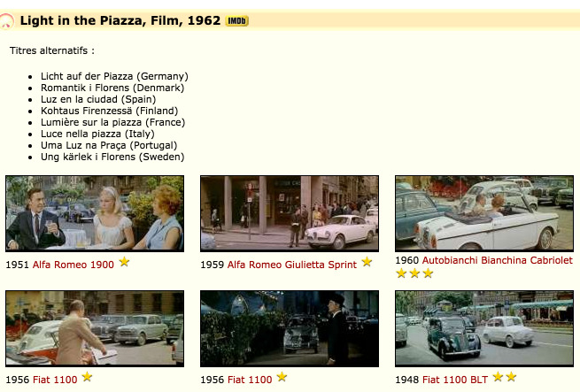Open the Alfa Romeo Giulietta Sprint link
The height and width of the screenshot is (392, 580).
click(x=292, y=265)
